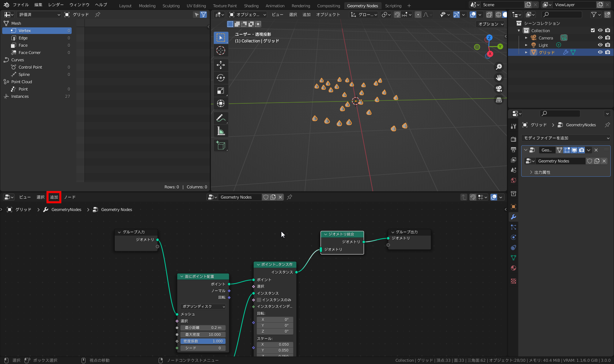Select Edge in the spreadsheet domain list
This screenshot has height=364, width=614.
tap(23, 38)
